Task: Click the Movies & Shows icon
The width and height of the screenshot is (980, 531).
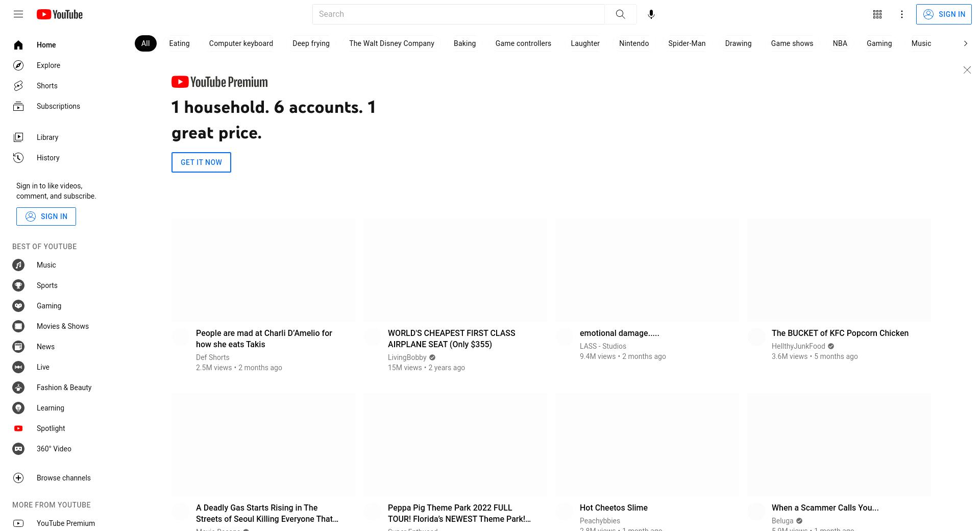Action: click(x=18, y=326)
